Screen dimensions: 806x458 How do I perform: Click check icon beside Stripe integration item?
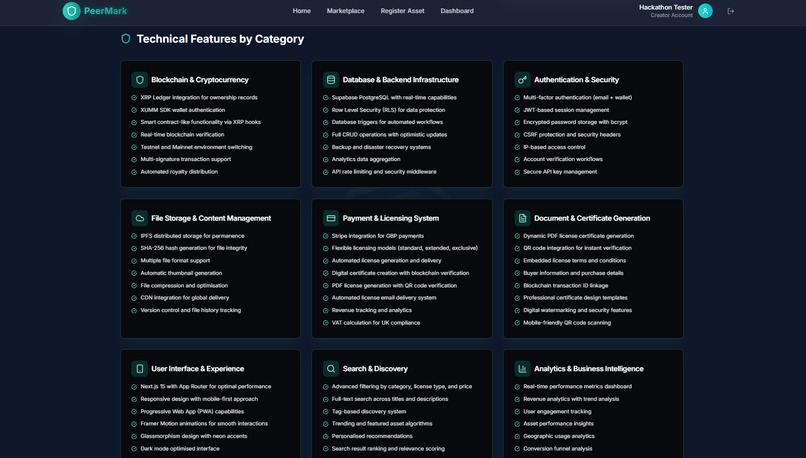click(325, 236)
